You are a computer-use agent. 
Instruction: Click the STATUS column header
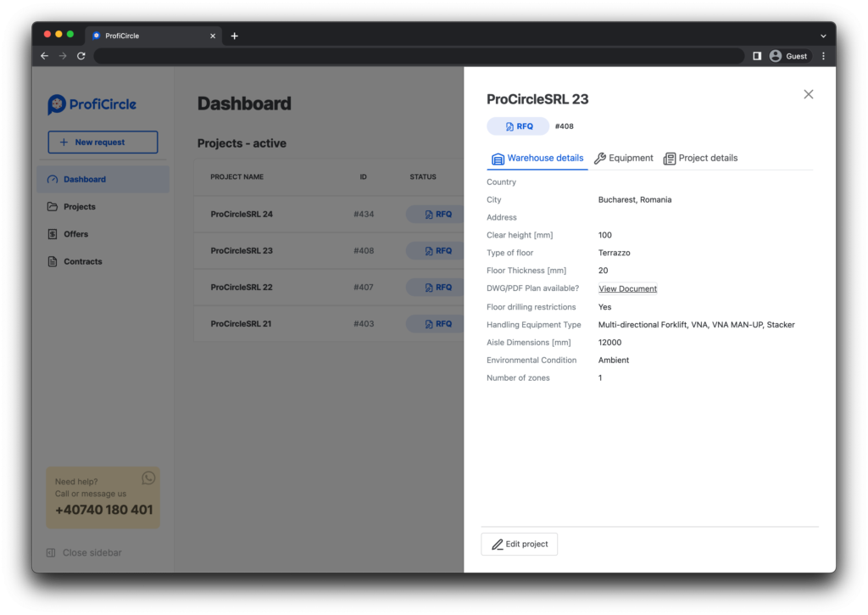tap(423, 177)
